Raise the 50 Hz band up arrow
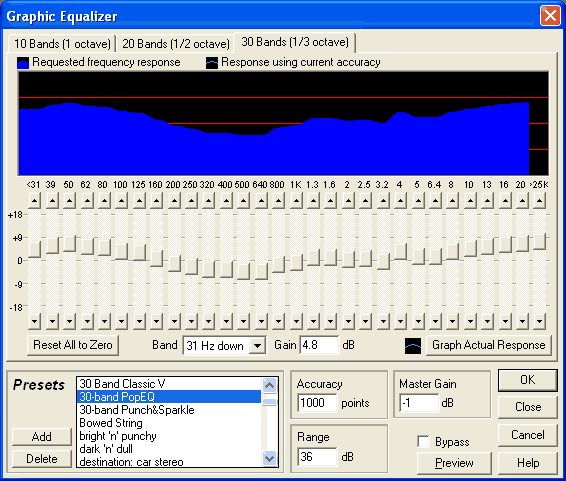Screen dimensions: 566x481 coord(69,200)
